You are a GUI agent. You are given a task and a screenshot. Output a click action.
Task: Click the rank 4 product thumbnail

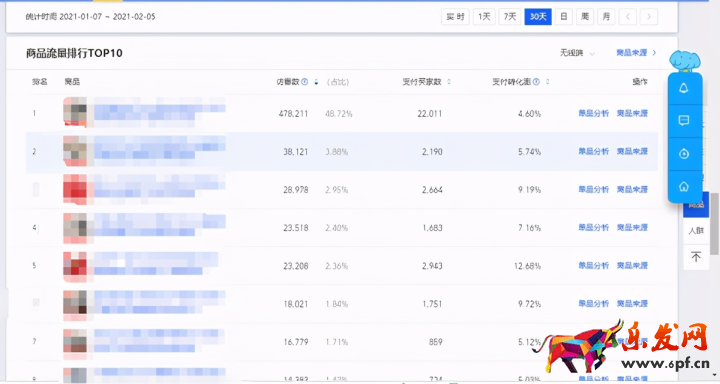(75, 227)
